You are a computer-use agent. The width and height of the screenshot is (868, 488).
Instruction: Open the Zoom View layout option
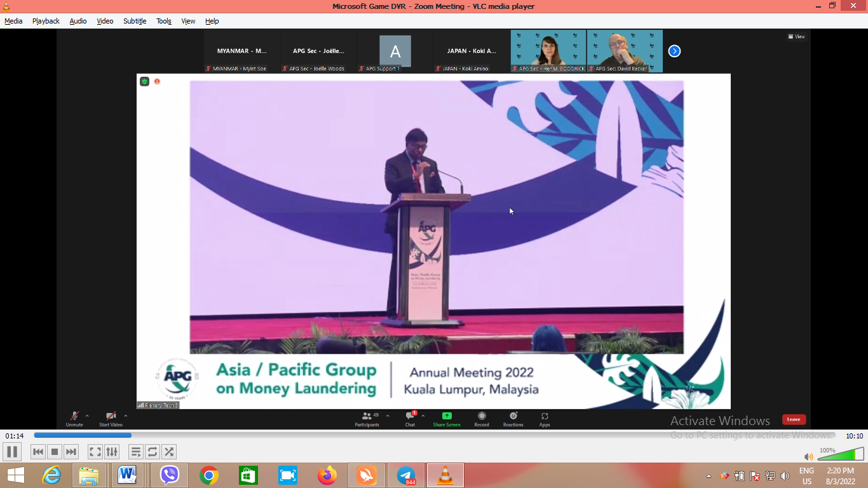coord(797,36)
